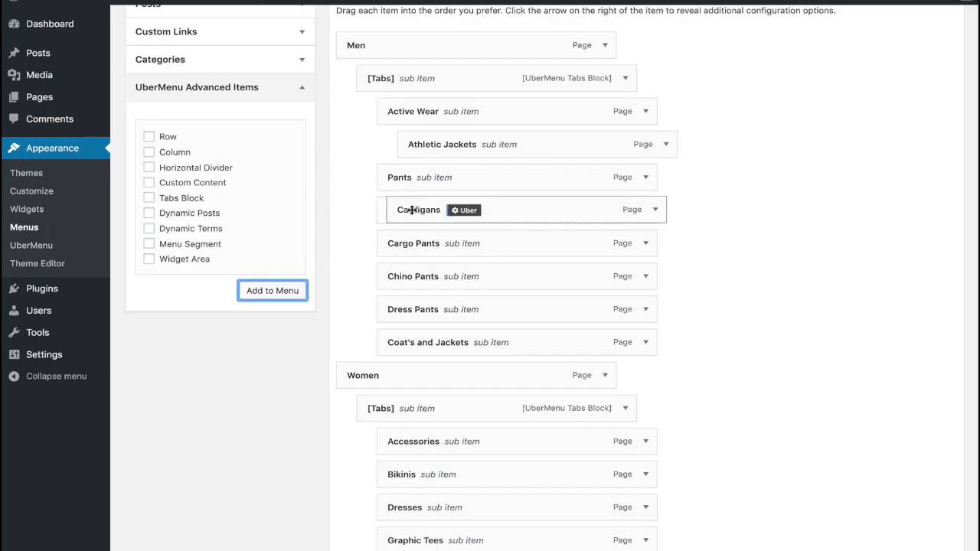Click Add to Menu button

pyautogui.click(x=273, y=291)
